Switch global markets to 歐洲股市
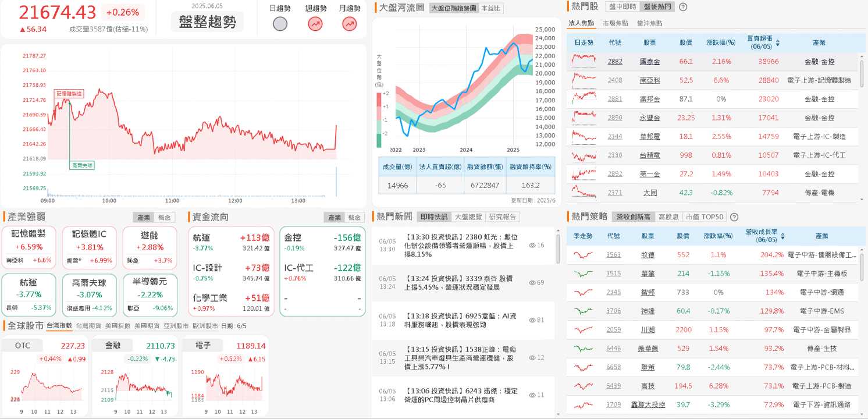The image size is (868, 419). click(x=205, y=326)
